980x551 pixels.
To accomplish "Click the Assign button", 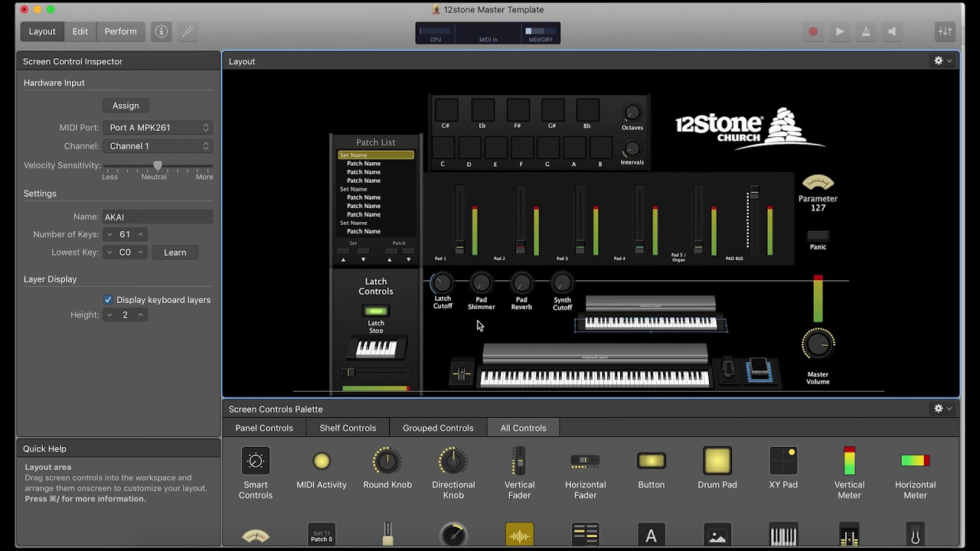I will 126,106.
